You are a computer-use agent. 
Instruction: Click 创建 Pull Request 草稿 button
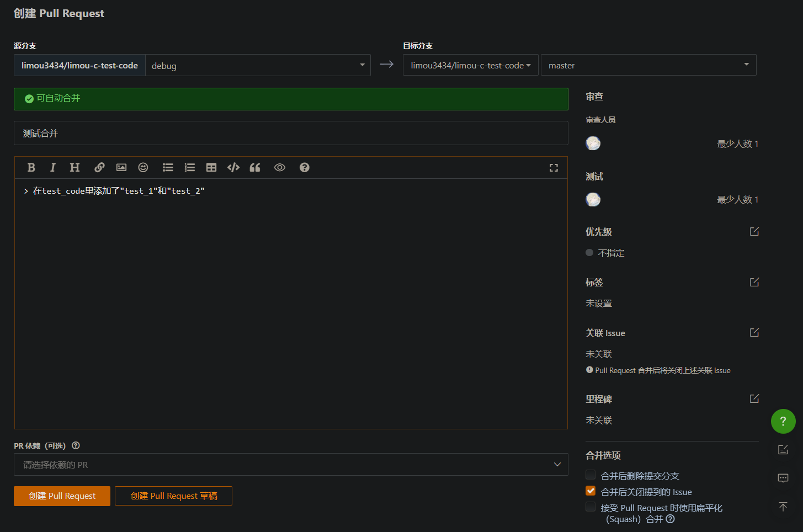coord(173,496)
